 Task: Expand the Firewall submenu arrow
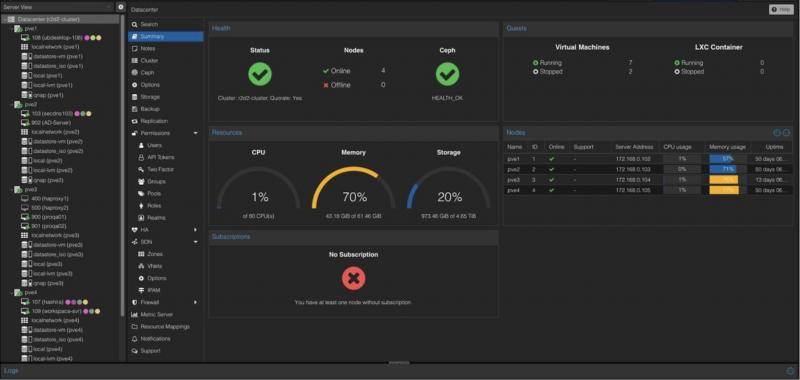(195, 302)
